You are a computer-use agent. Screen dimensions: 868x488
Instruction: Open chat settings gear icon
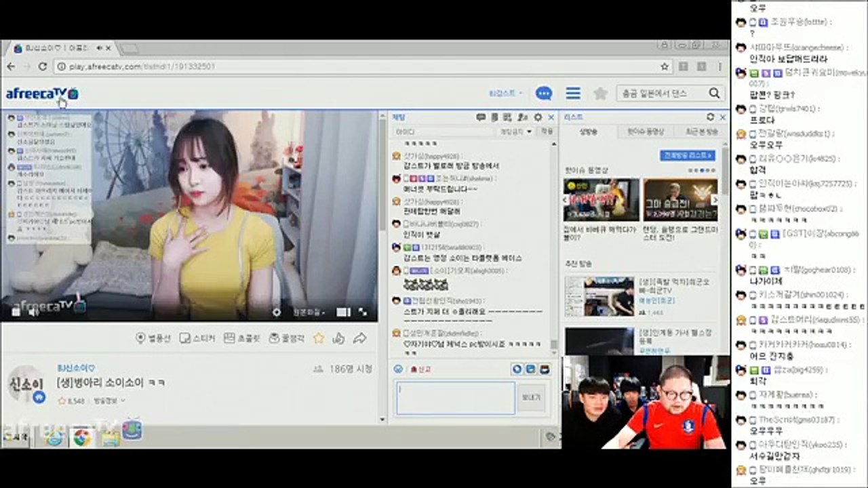point(538,117)
